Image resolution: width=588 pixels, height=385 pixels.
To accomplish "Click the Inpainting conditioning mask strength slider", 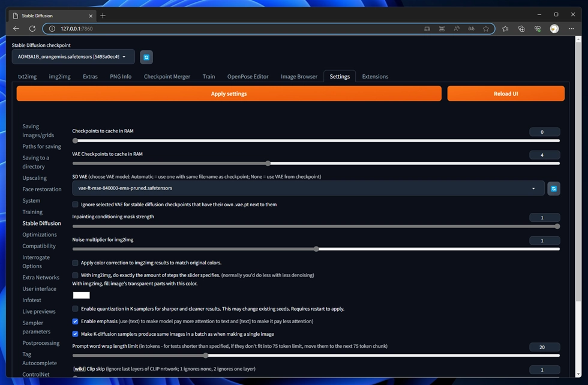I will coord(316,227).
